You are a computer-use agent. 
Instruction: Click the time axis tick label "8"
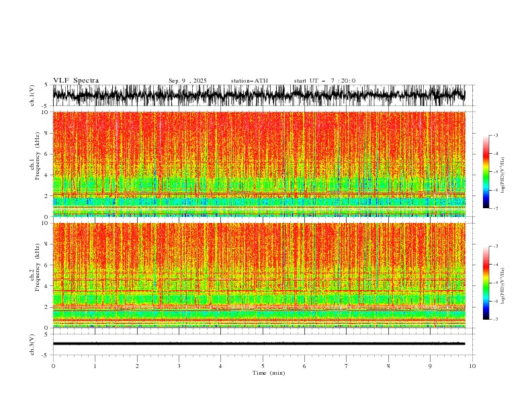tap(388, 366)
